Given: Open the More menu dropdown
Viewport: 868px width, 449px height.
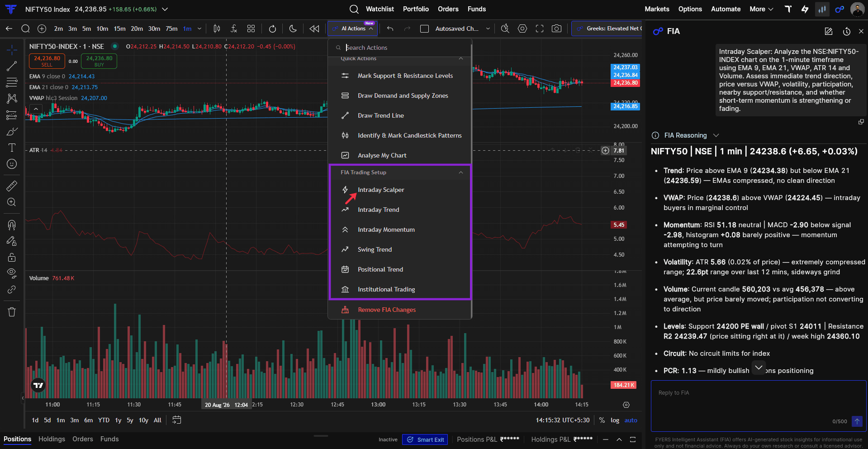Looking at the screenshot, I should 761,9.
